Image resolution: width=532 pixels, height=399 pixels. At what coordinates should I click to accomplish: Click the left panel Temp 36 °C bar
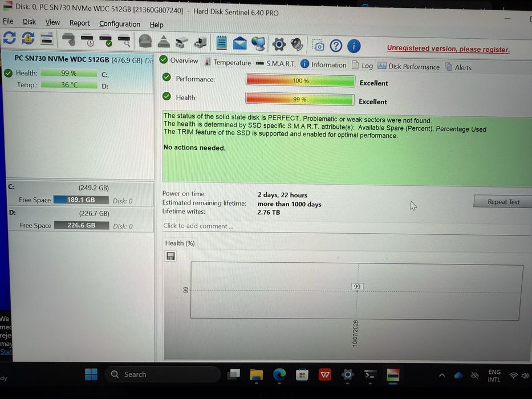pyautogui.click(x=69, y=84)
